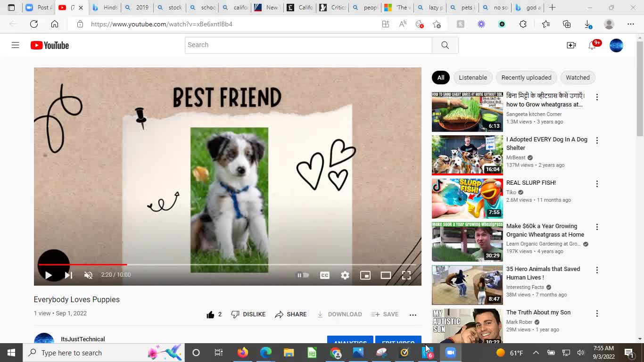Open the Create video camera icon
Image resolution: width=644 pixels, height=362 pixels.
[571, 45]
